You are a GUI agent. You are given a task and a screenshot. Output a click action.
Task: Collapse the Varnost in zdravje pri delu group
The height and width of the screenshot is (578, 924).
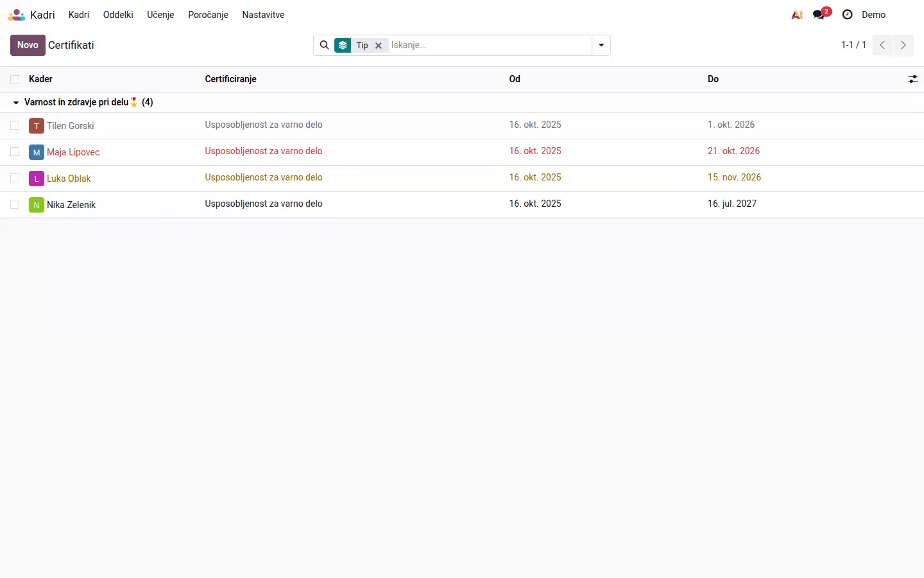click(16, 103)
